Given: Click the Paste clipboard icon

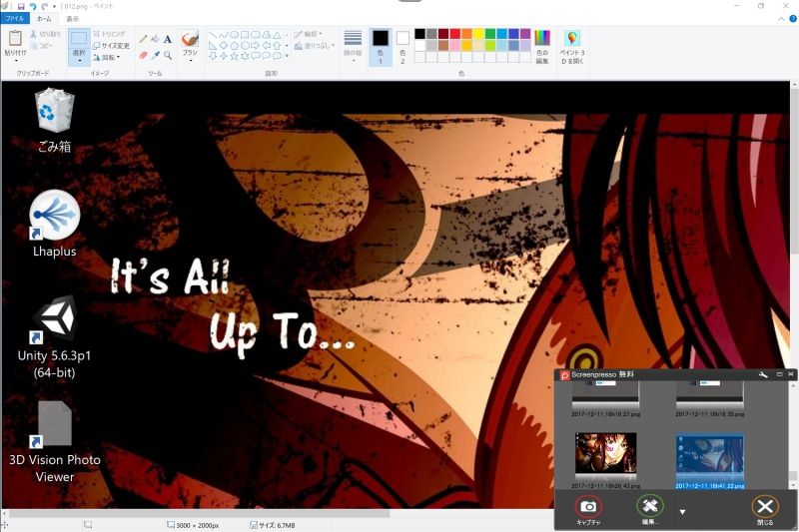Looking at the screenshot, I should tap(15, 38).
